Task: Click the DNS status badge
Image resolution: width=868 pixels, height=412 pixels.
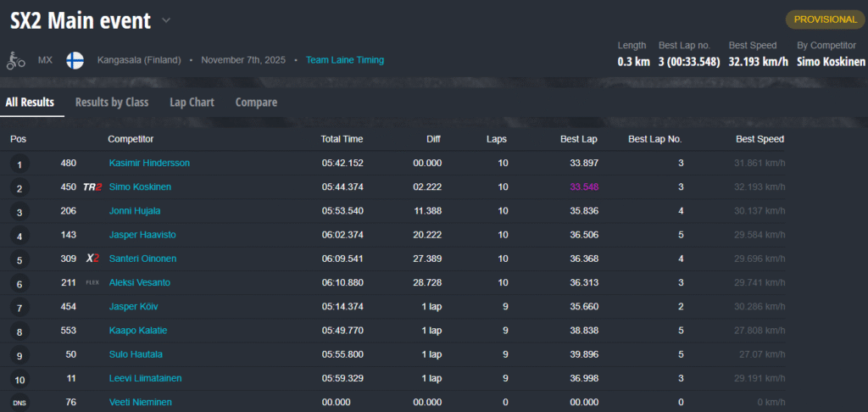Action: (x=19, y=403)
